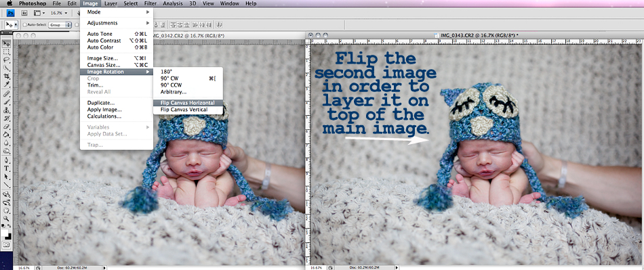Select the Line shape tool
644x270 pixels.
[x=7, y=185]
